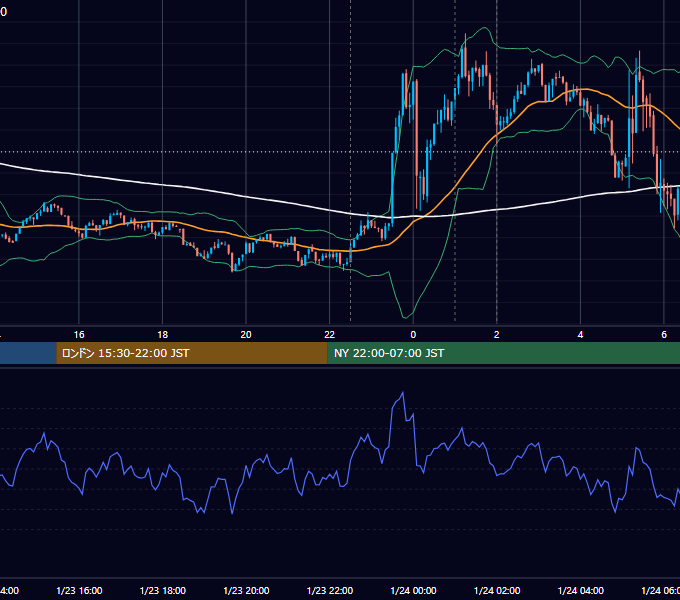Select the 1/24 04:00 date label
680x600 pixels.
coord(581,590)
